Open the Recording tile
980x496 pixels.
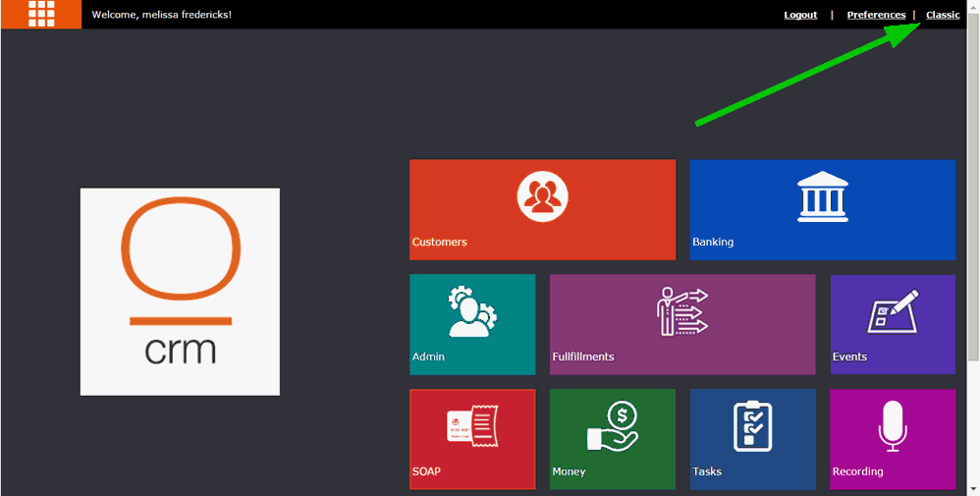click(x=893, y=439)
